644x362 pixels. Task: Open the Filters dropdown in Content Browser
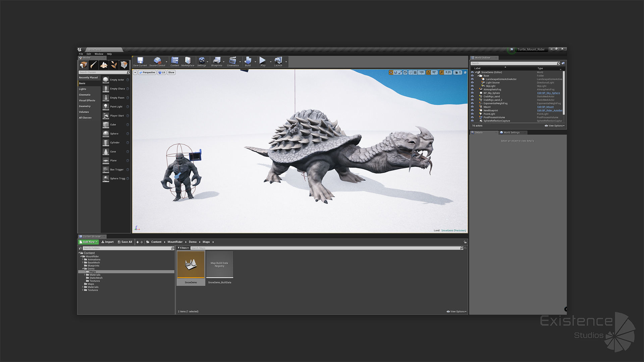pos(183,248)
